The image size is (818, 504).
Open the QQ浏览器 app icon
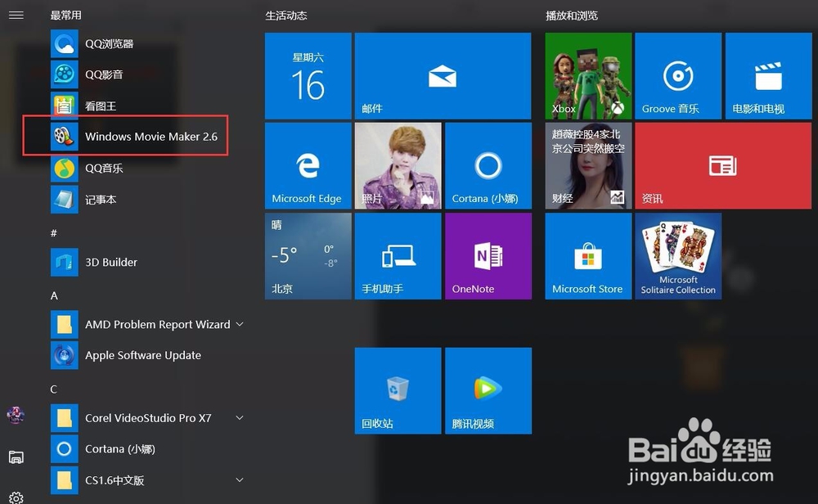pyautogui.click(x=64, y=44)
